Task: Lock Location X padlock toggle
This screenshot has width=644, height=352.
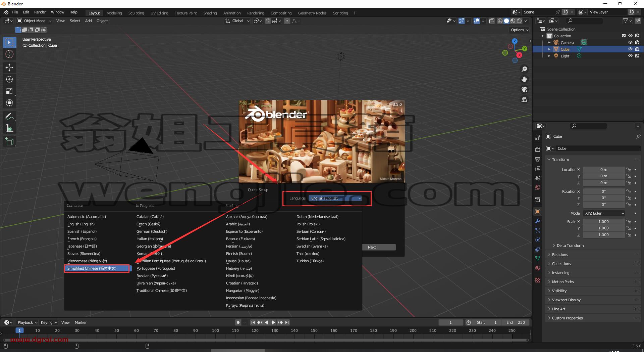Action: pos(629,170)
